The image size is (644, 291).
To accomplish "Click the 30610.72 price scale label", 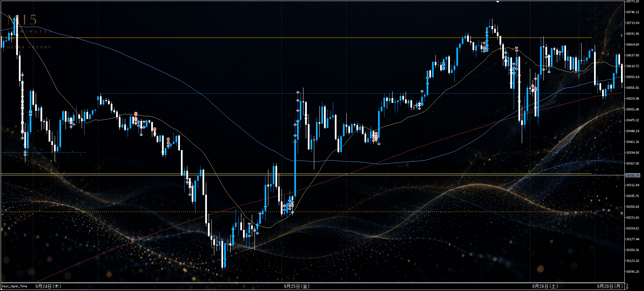I will pyautogui.click(x=633, y=66).
